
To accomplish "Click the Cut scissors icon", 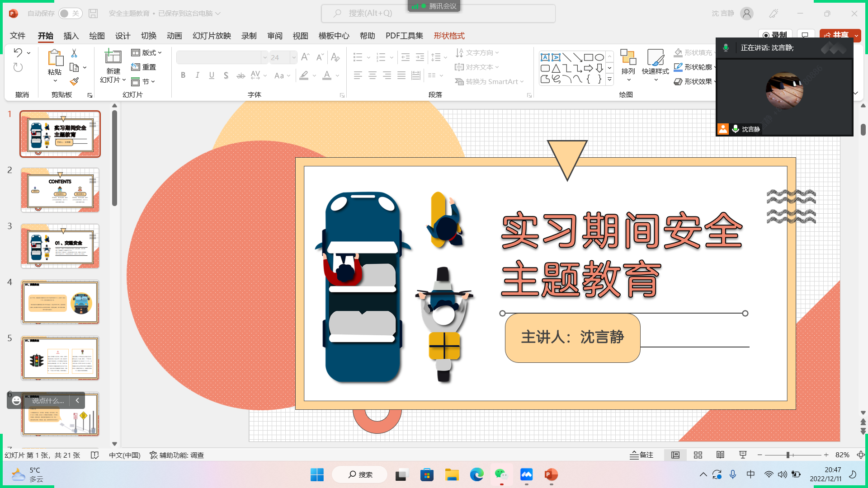I will pyautogui.click(x=74, y=53).
